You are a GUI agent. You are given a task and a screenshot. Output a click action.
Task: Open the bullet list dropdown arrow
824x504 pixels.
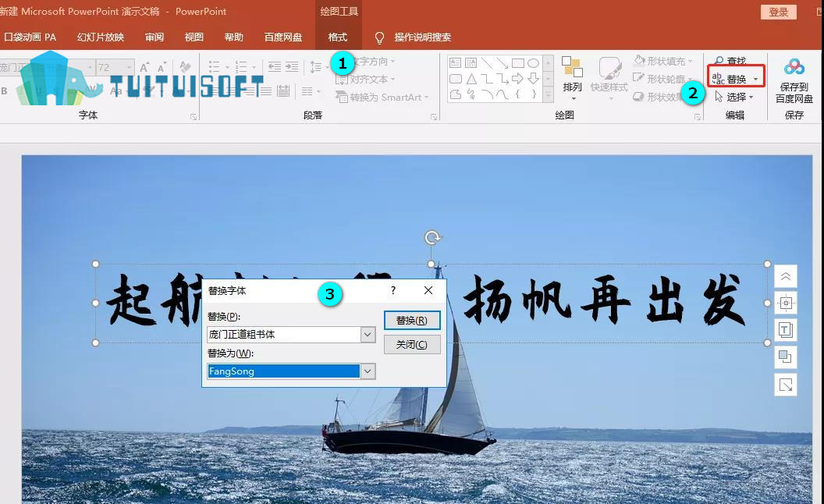pyautogui.click(x=228, y=67)
